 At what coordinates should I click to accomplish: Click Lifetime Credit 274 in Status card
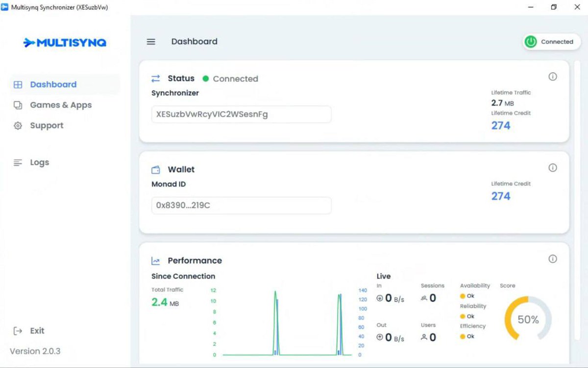click(501, 126)
